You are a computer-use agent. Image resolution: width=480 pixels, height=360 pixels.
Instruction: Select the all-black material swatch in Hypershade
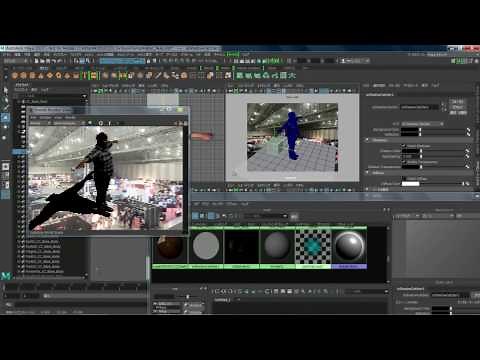(x=241, y=247)
